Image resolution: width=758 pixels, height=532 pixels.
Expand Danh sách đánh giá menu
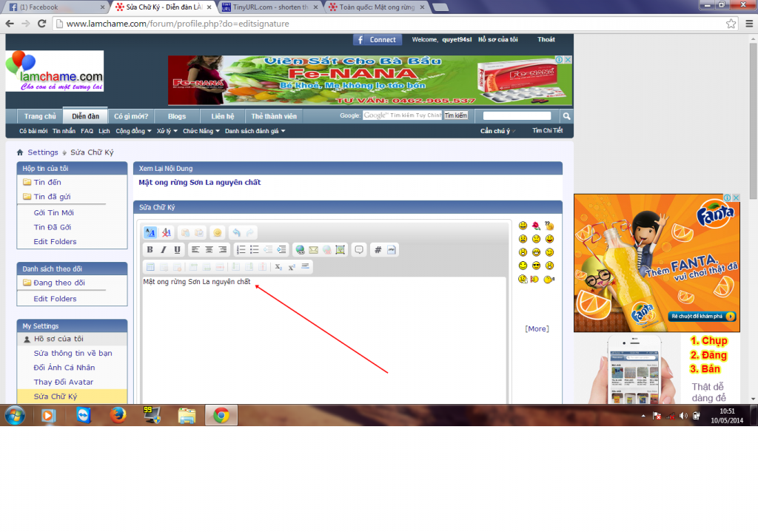[255, 131]
